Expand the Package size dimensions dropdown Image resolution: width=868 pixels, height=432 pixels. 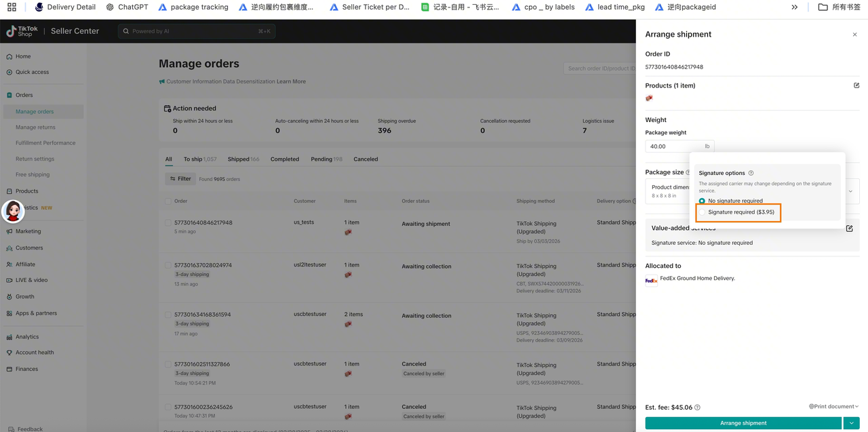click(850, 191)
